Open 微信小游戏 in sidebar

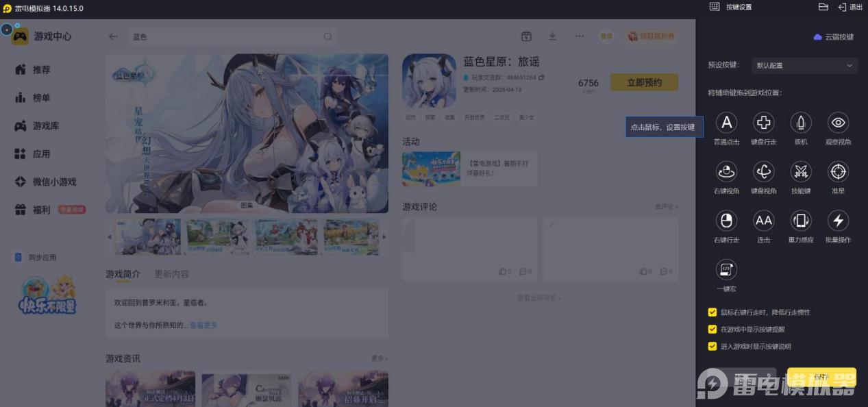click(45, 182)
